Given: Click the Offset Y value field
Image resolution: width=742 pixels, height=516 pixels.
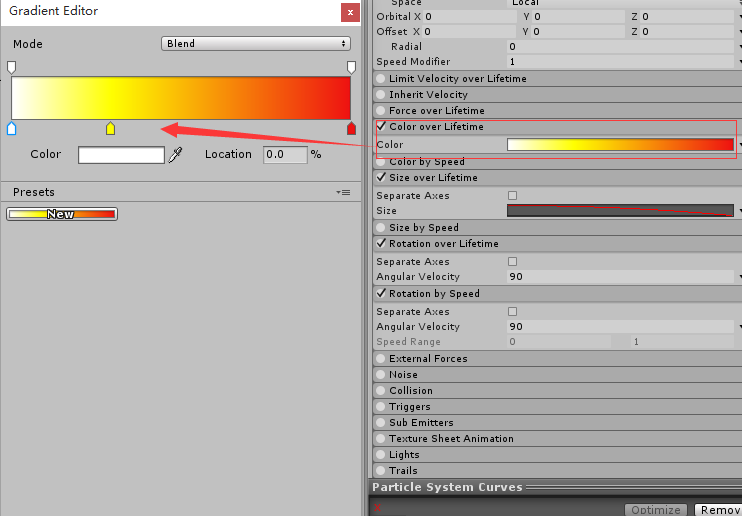Looking at the screenshot, I should coord(579,32).
